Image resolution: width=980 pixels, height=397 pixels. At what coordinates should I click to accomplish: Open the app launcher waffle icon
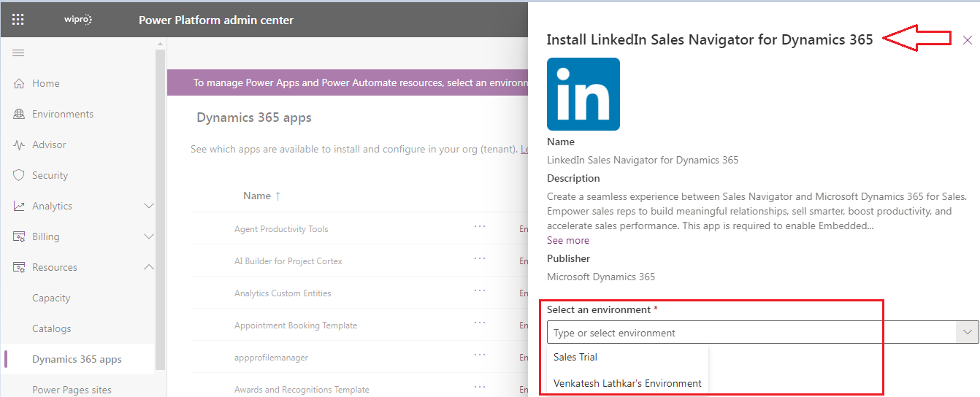point(18,20)
